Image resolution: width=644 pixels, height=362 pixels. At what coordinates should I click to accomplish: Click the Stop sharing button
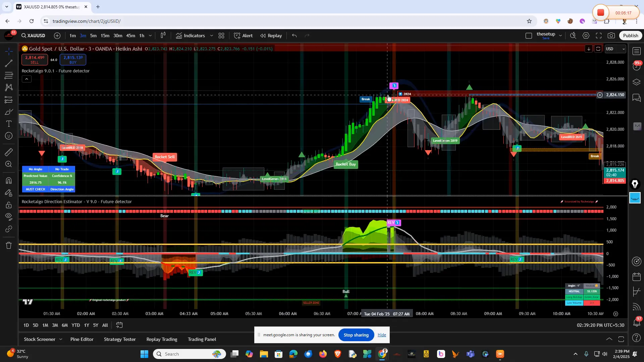click(x=356, y=335)
